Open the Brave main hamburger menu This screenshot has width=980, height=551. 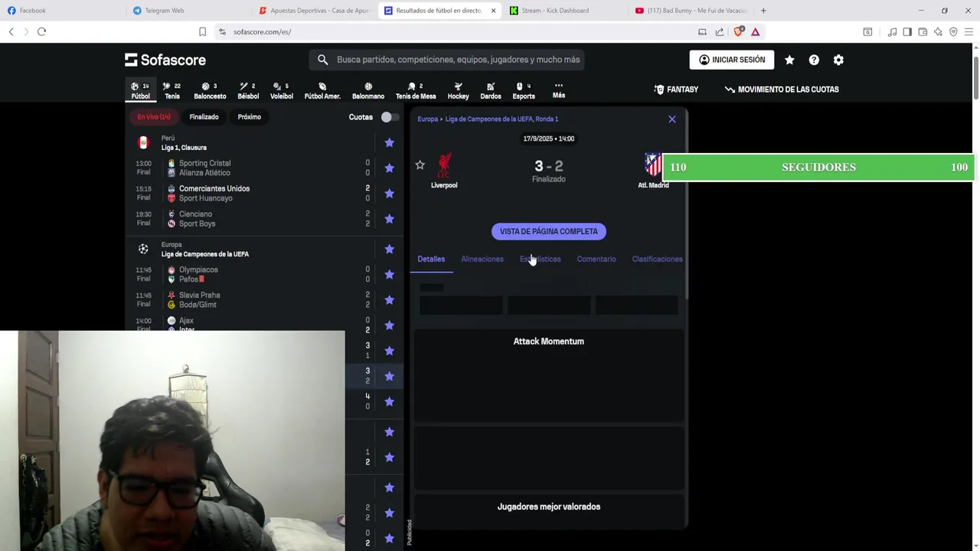[969, 31]
